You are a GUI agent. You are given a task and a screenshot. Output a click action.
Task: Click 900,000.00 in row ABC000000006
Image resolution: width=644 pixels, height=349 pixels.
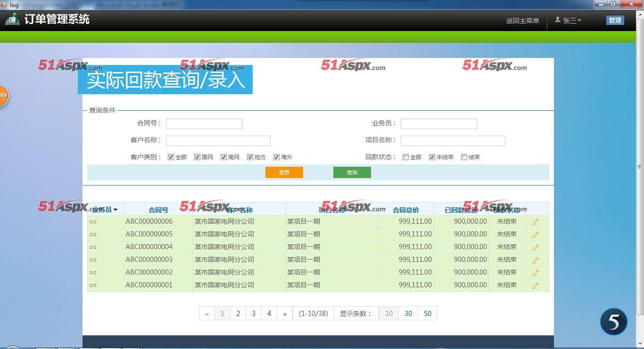point(471,221)
